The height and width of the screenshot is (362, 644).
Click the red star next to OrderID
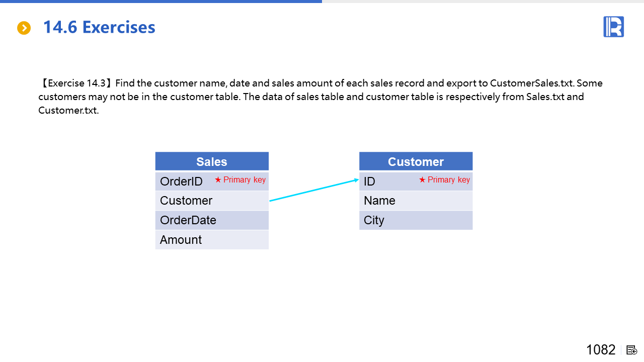tap(218, 180)
